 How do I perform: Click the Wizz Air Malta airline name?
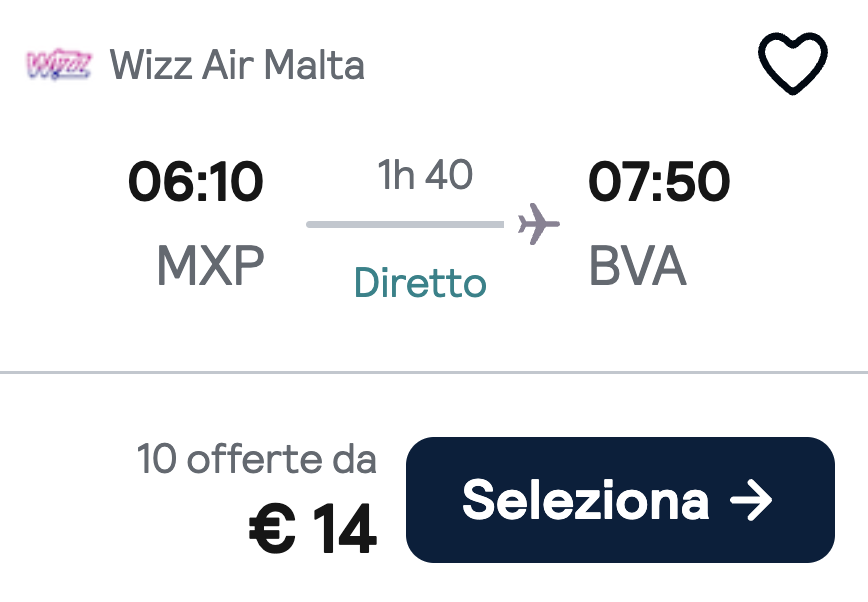coord(237,65)
